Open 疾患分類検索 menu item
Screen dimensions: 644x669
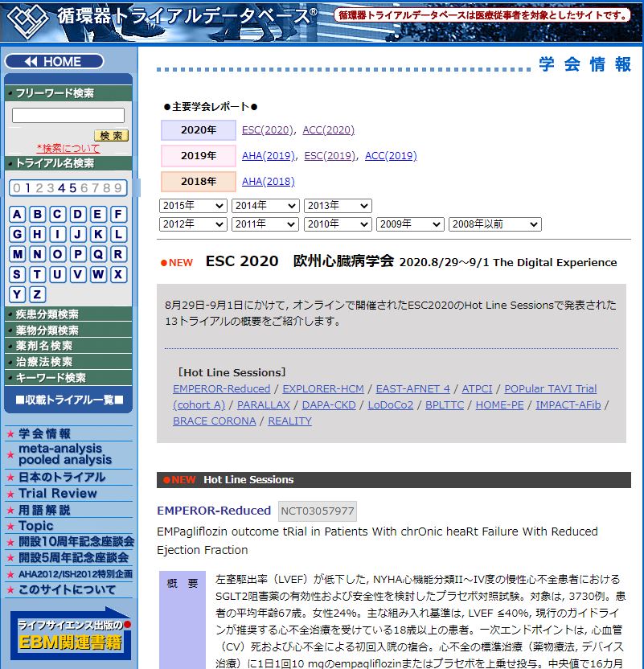point(68,314)
